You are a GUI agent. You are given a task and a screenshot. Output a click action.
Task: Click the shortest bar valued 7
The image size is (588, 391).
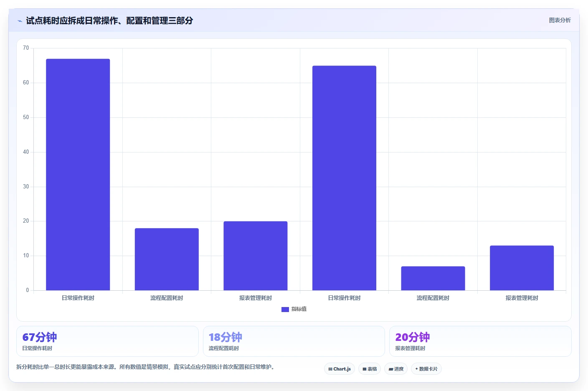[433, 278]
